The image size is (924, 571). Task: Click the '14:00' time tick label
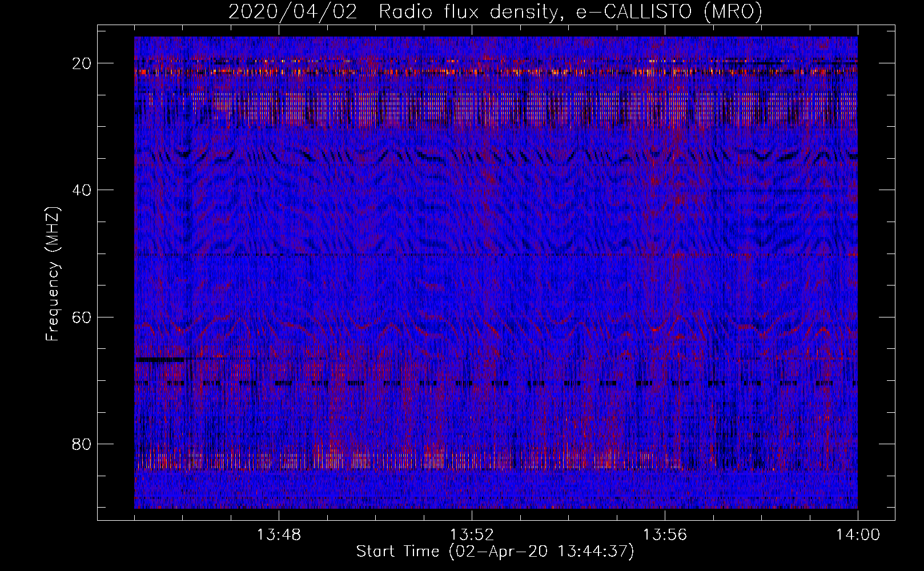[x=858, y=535]
